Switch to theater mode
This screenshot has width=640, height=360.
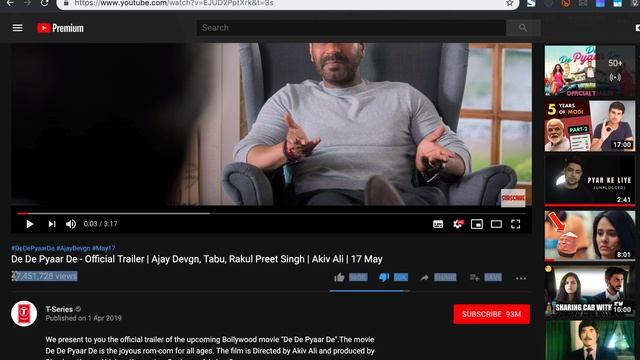(x=496, y=224)
